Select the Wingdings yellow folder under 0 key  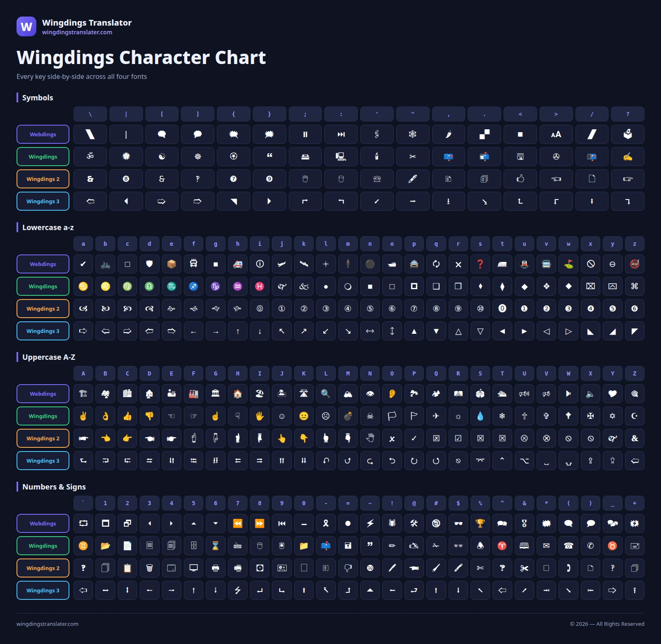(x=304, y=546)
